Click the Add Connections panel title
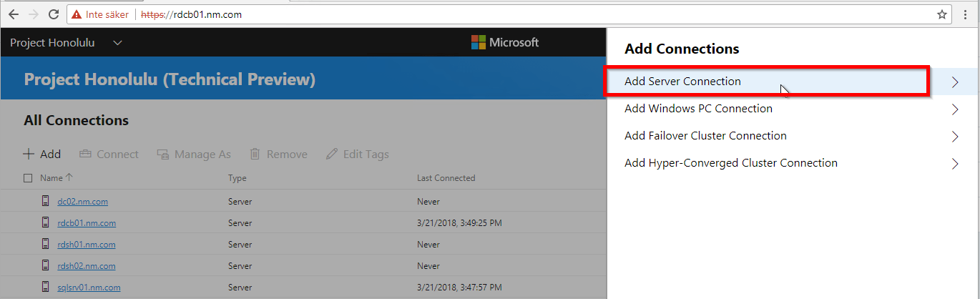Viewport: 980px width, 299px height. click(682, 49)
